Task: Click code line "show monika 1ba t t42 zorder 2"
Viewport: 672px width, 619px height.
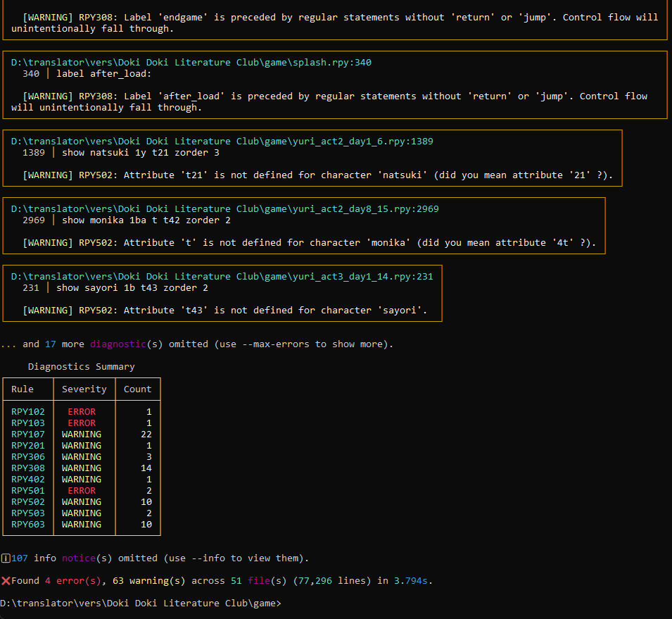Action: click(146, 220)
